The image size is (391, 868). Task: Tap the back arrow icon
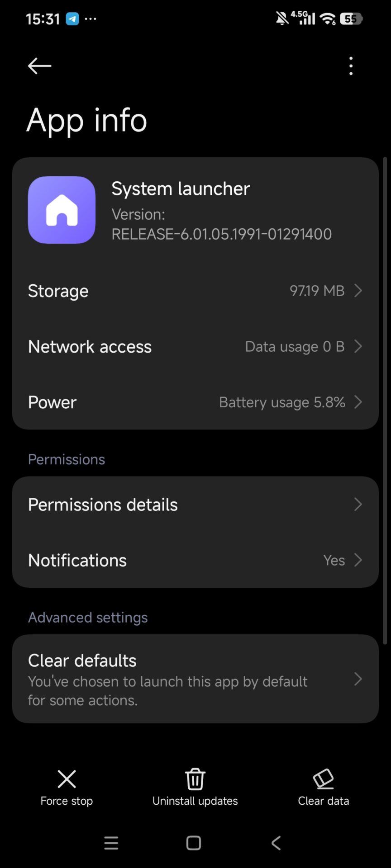tap(39, 66)
